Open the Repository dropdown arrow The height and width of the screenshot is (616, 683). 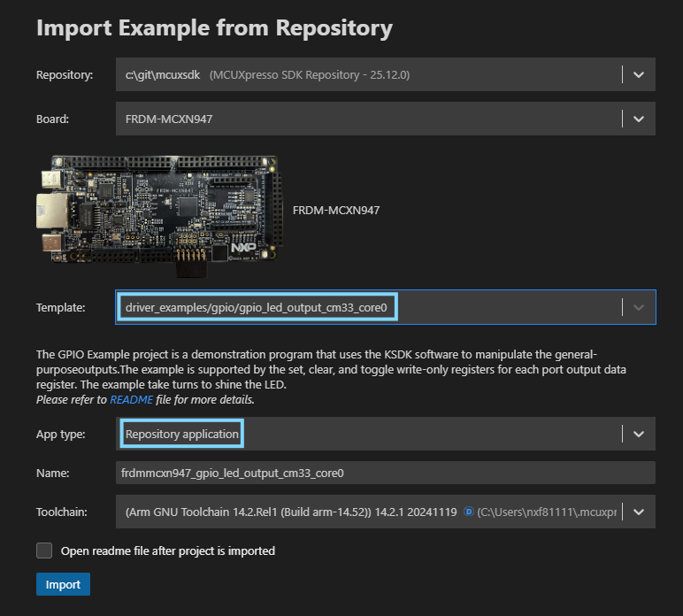(x=639, y=74)
